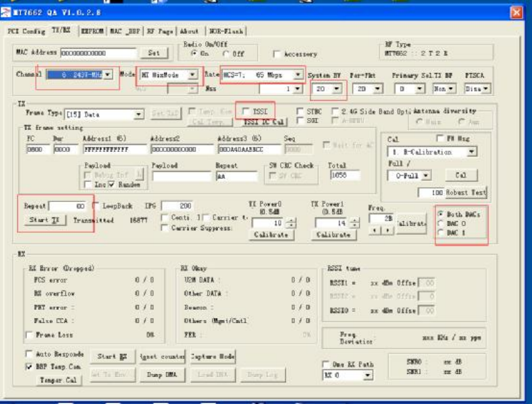This screenshot has height=404, width=532.
Task: Click the Address3 input field
Action: (x=249, y=149)
